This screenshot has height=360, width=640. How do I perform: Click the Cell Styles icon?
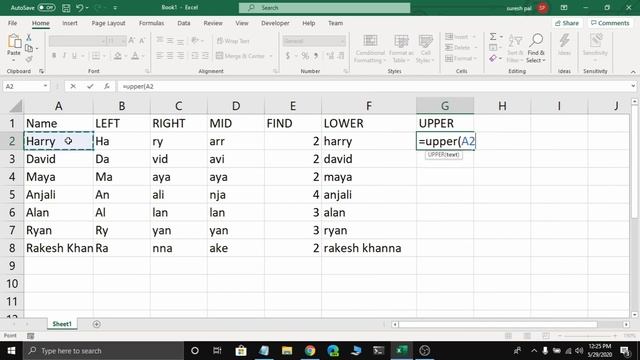tap(425, 41)
